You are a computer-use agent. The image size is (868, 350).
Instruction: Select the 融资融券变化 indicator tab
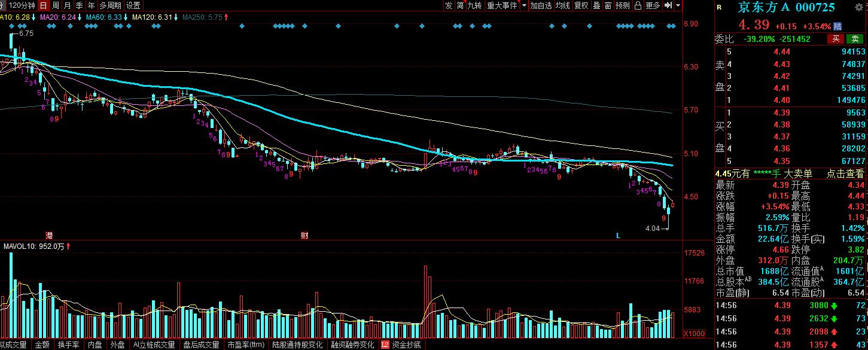(352, 345)
